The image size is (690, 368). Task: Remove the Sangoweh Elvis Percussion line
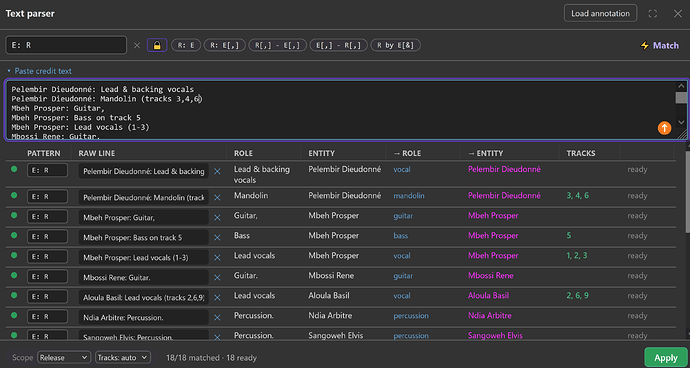[217, 337]
